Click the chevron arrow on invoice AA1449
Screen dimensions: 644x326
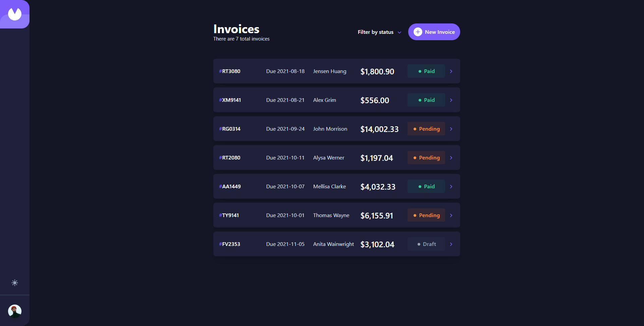click(x=451, y=186)
